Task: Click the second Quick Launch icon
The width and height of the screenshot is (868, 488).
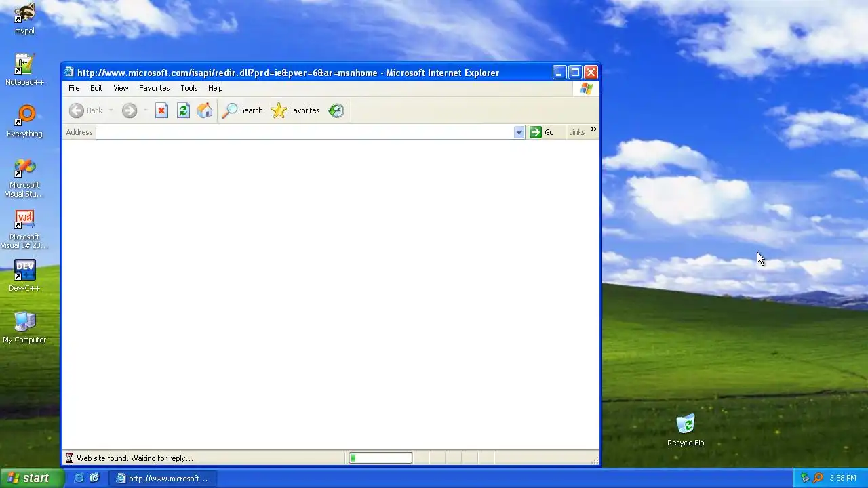Action: (94, 478)
